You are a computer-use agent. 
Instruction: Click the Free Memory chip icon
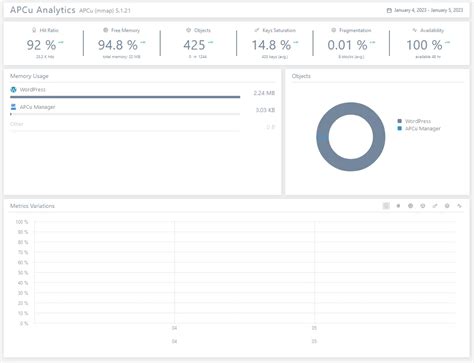(x=106, y=30)
